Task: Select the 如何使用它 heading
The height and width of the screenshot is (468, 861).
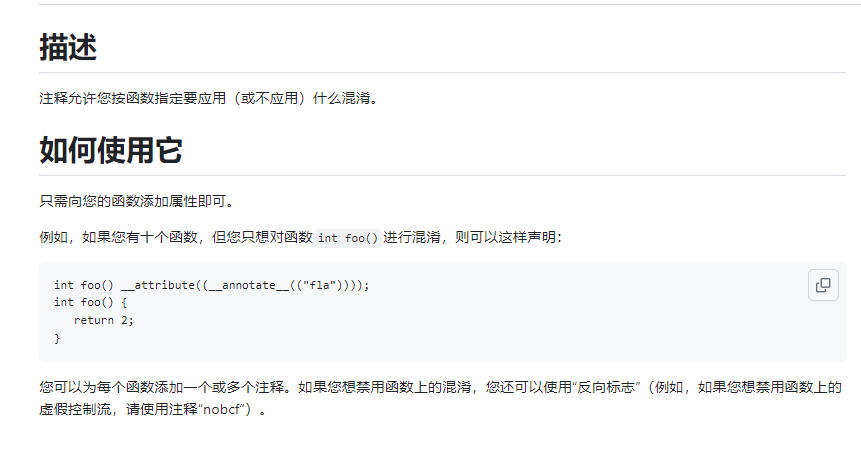Action: click(x=111, y=151)
